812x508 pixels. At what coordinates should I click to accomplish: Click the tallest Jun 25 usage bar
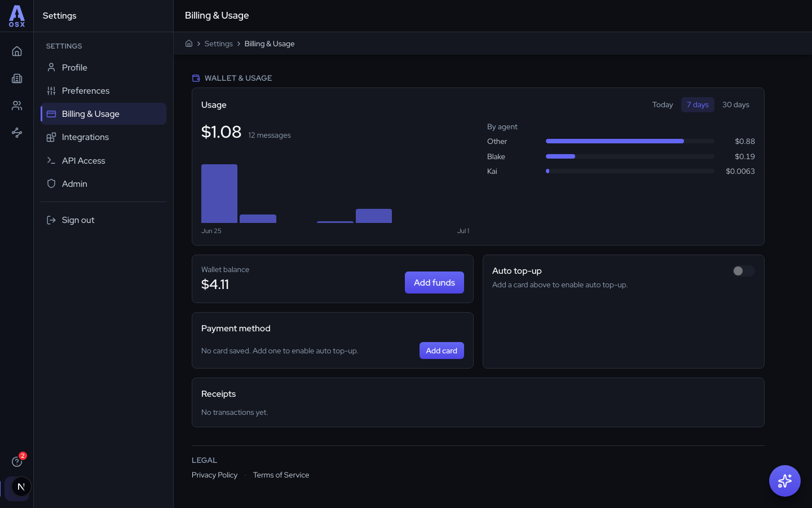click(219, 194)
